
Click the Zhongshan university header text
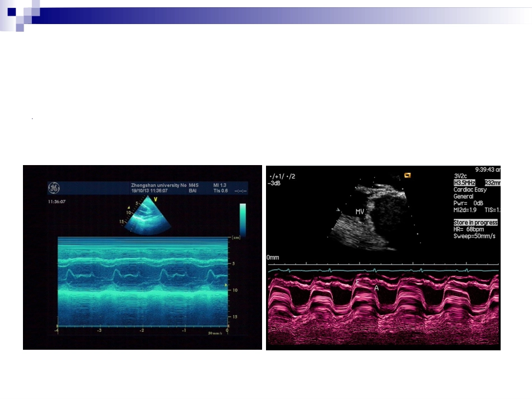click(159, 185)
